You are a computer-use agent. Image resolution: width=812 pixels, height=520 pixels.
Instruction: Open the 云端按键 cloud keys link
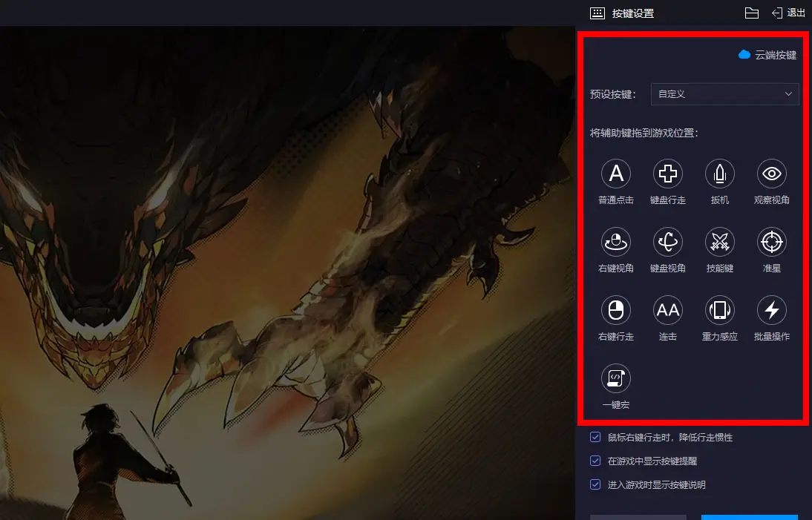[x=767, y=55]
